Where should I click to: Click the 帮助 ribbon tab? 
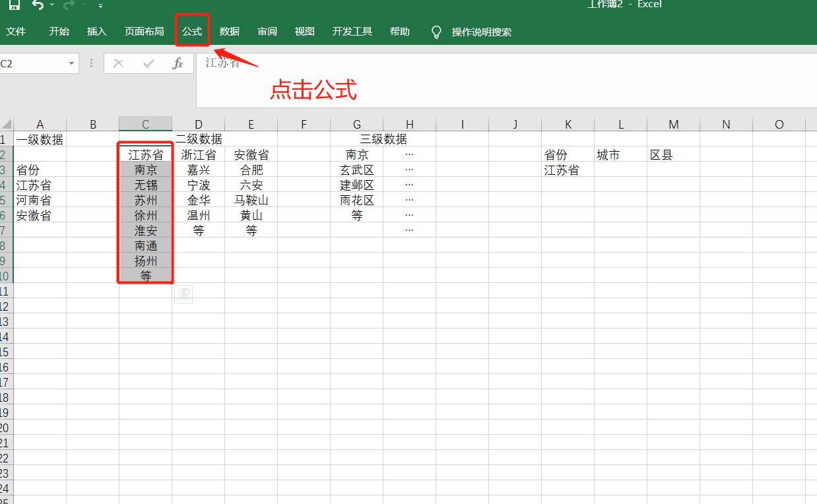click(x=399, y=31)
